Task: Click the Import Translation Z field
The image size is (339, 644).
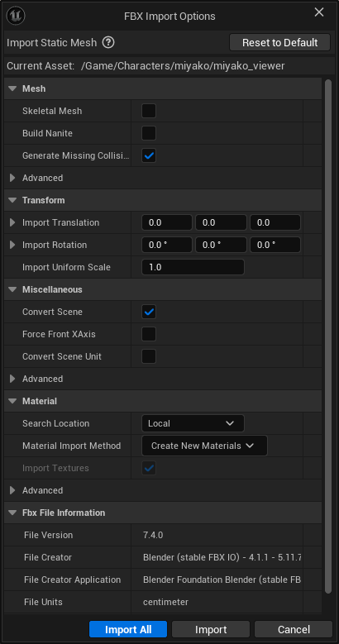Action: [x=275, y=222]
